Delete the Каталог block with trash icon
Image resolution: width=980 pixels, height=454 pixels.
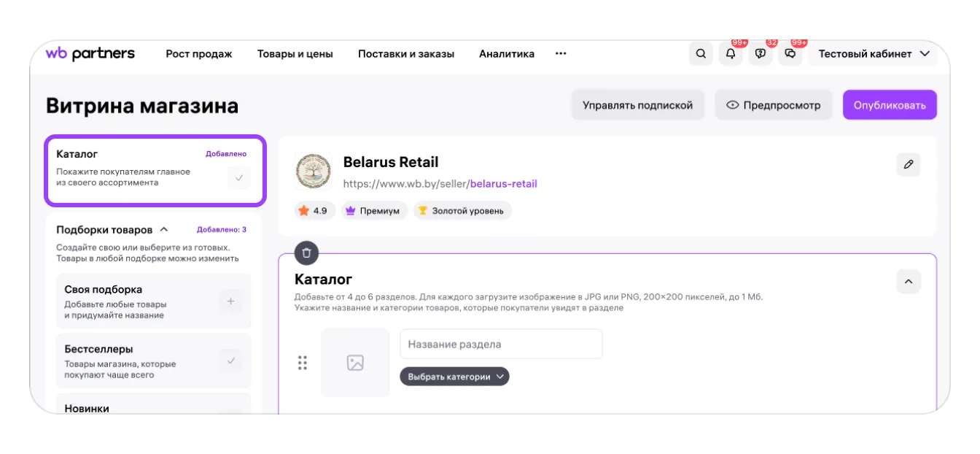[306, 253]
